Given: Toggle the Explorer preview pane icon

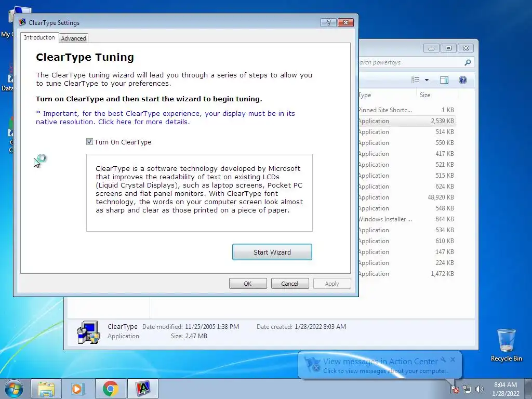Looking at the screenshot, I should 444,80.
